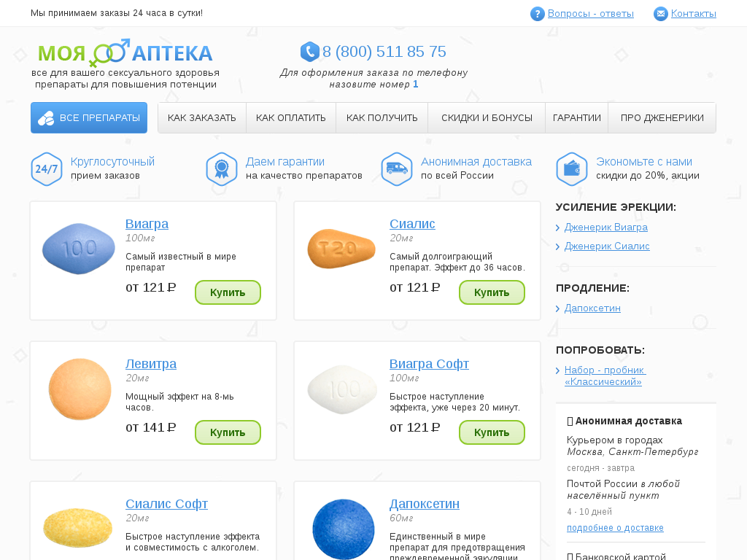Open the Дженерик Сиалис sidebar link
Viewport: 747px width, 560px height.
point(607,246)
